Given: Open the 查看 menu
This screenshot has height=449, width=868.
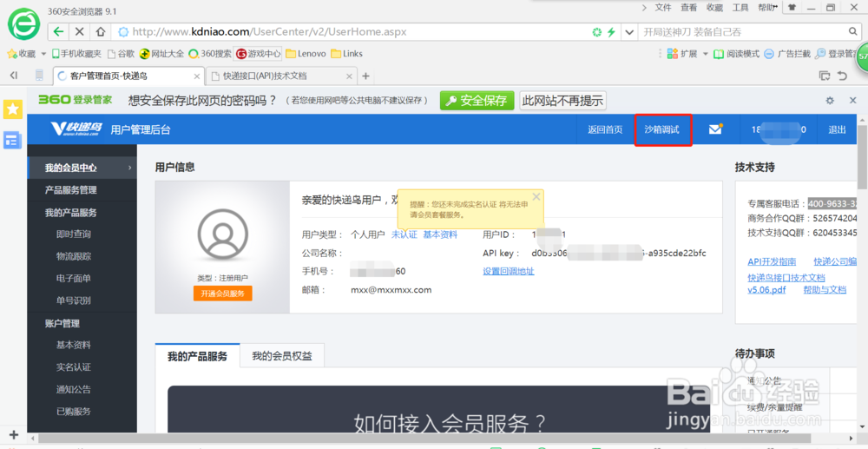Looking at the screenshot, I should pyautogui.click(x=688, y=8).
